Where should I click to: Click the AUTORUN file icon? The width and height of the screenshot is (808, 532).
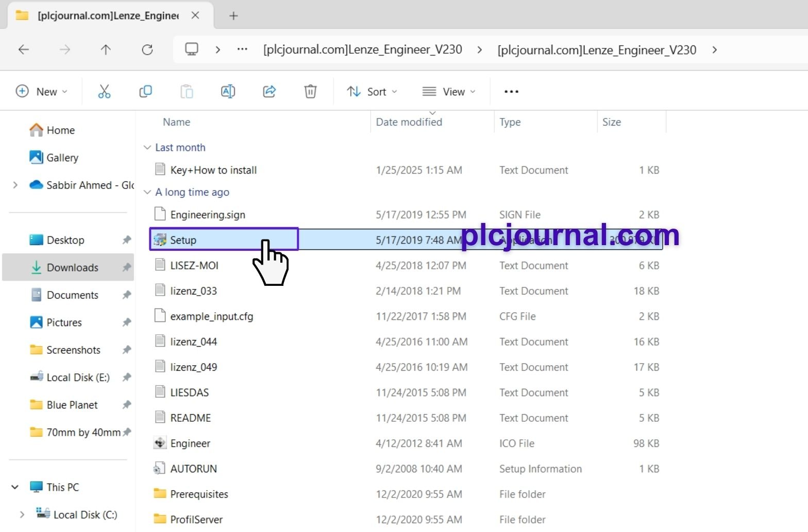[159, 469]
